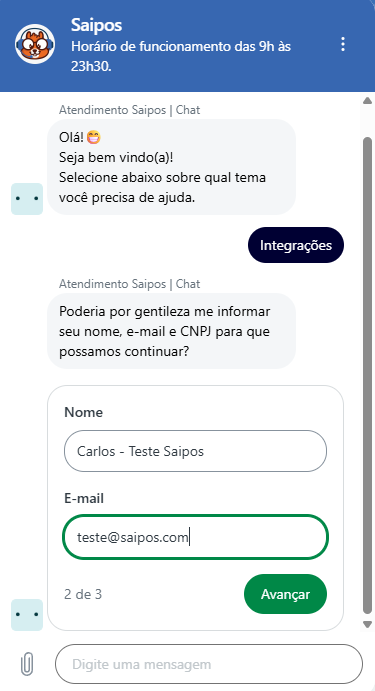
Task: Click the E-mail field containing teste@saipos.com
Action: pyautogui.click(x=195, y=538)
